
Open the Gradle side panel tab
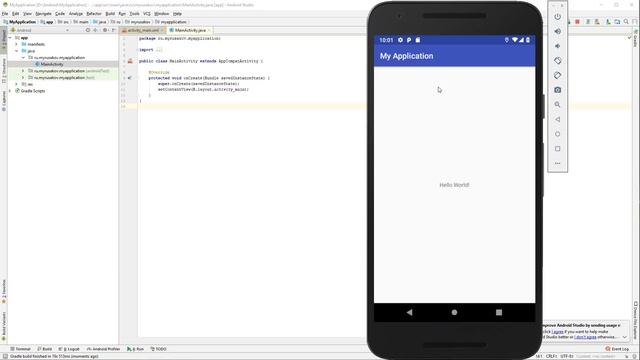636,38
